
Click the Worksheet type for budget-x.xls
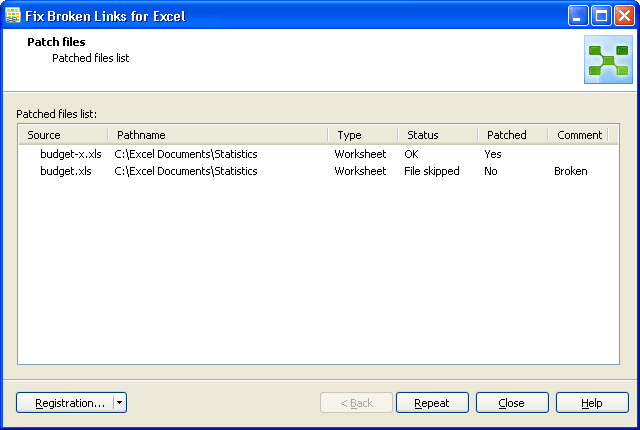point(360,154)
